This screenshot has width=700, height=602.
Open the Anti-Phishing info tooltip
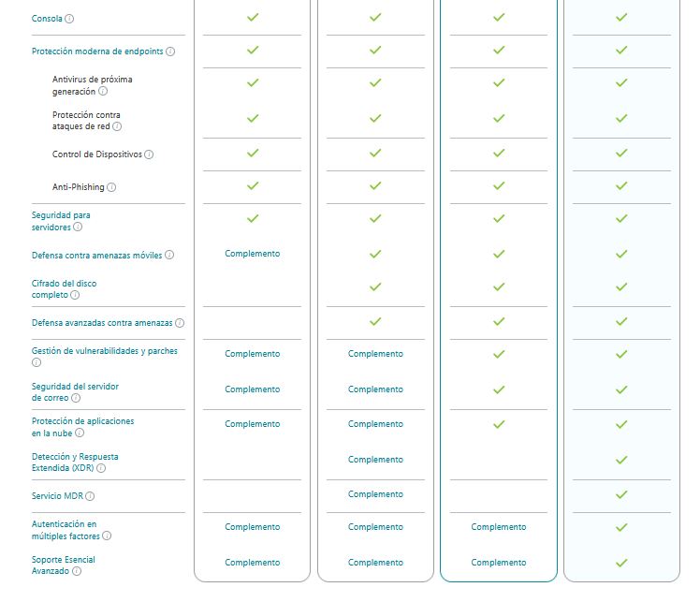[111, 187]
